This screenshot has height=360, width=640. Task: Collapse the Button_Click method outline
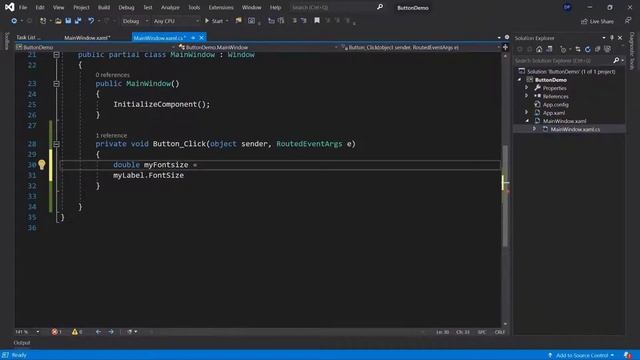point(56,144)
